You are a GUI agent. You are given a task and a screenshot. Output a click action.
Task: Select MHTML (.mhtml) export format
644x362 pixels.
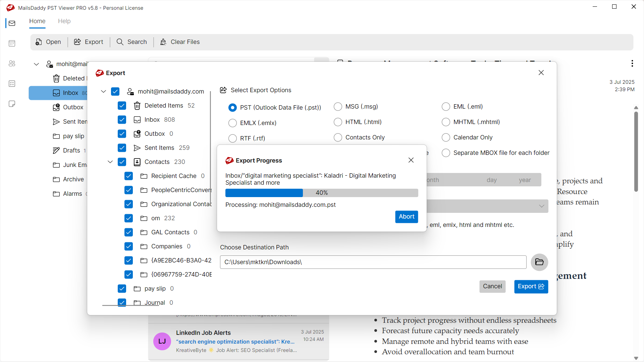(446, 122)
